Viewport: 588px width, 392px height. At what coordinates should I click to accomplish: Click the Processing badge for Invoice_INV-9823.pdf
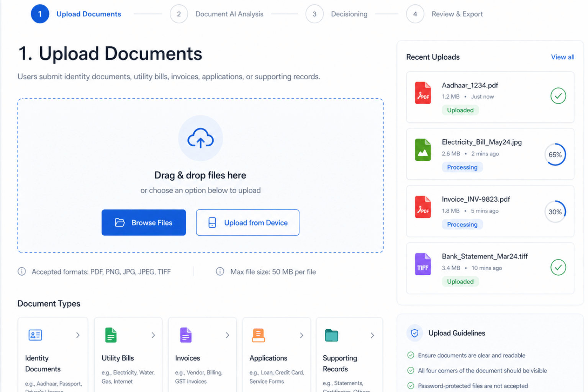coord(462,224)
